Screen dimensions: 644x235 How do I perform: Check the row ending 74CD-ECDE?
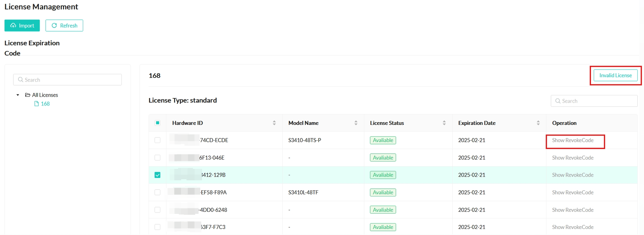pos(157,140)
